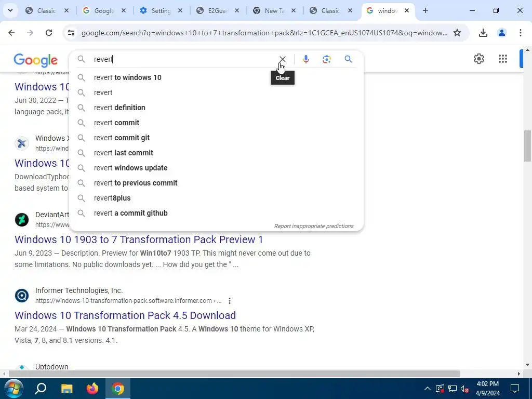Select suggestion 'revert definition'

pos(216,108)
